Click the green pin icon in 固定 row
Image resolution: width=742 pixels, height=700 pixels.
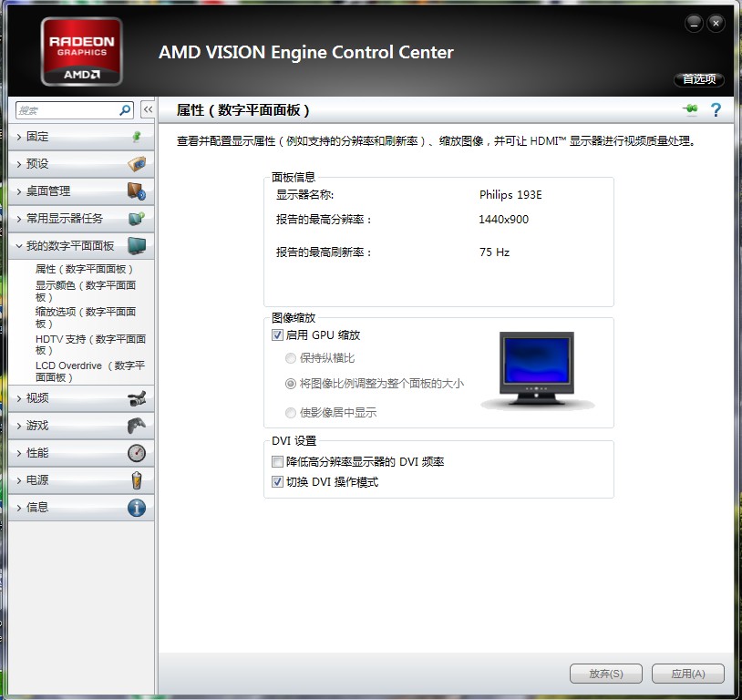137,137
